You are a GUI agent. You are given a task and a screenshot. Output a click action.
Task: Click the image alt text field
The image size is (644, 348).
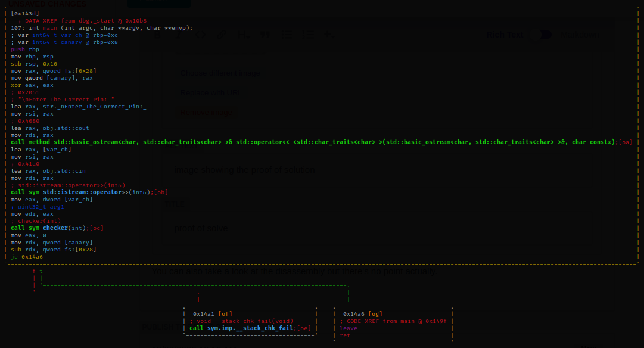(x=244, y=170)
